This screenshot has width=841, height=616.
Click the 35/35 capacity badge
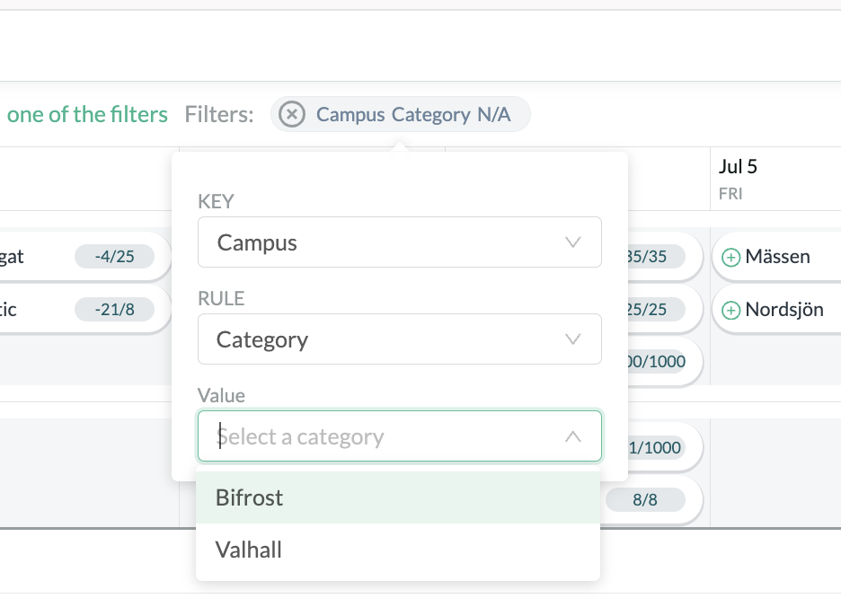[655, 256]
